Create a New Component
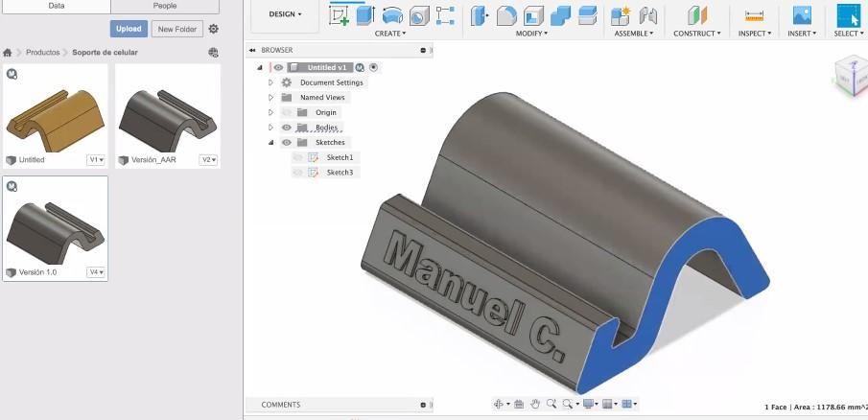Image resolution: width=868 pixels, height=420 pixels. point(622,15)
